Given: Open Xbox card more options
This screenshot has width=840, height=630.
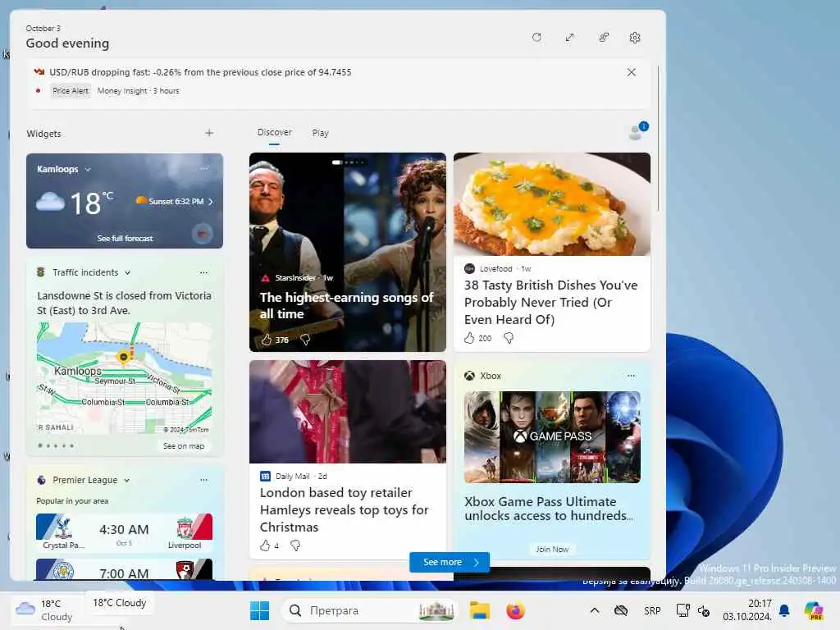Looking at the screenshot, I should tap(631, 376).
